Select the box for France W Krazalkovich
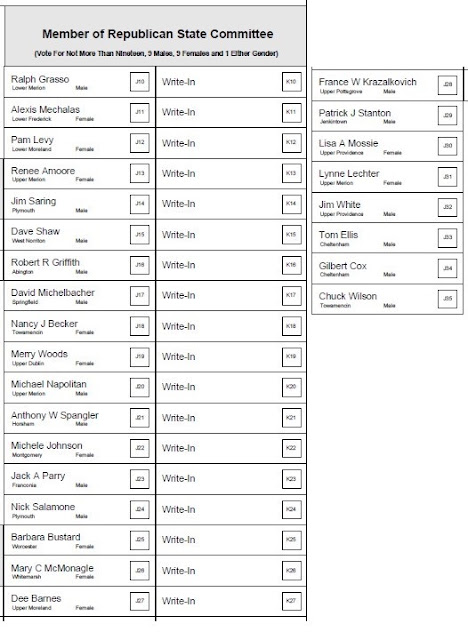 (x=447, y=84)
